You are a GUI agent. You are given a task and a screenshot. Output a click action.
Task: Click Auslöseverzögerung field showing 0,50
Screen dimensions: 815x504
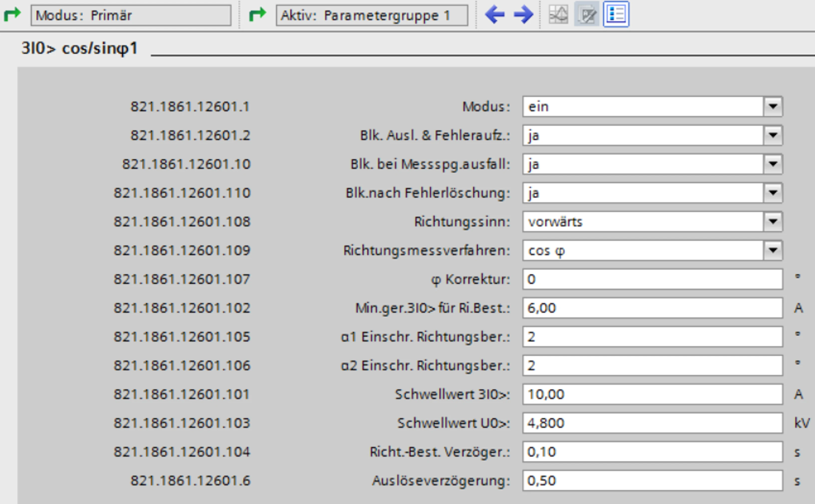click(652, 481)
